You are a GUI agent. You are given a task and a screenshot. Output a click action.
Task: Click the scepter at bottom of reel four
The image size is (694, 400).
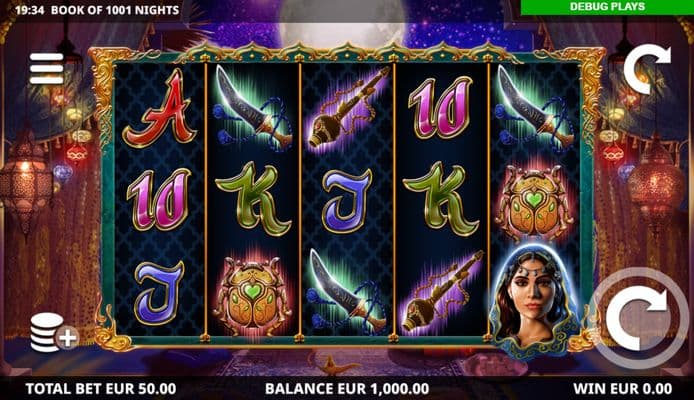pyautogui.click(x=441, y=292)
